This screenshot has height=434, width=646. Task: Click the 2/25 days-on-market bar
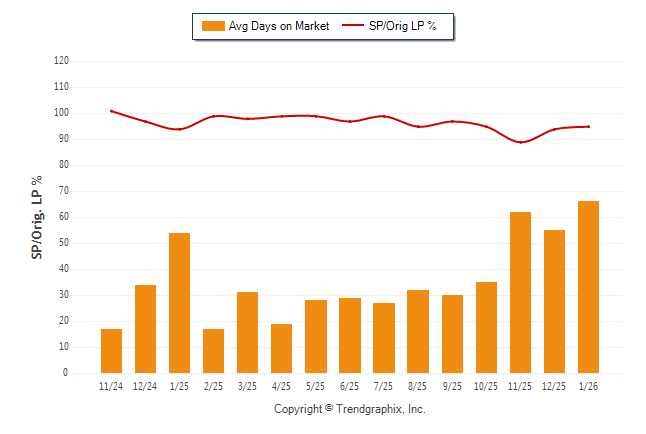click(x=214, y=351)
